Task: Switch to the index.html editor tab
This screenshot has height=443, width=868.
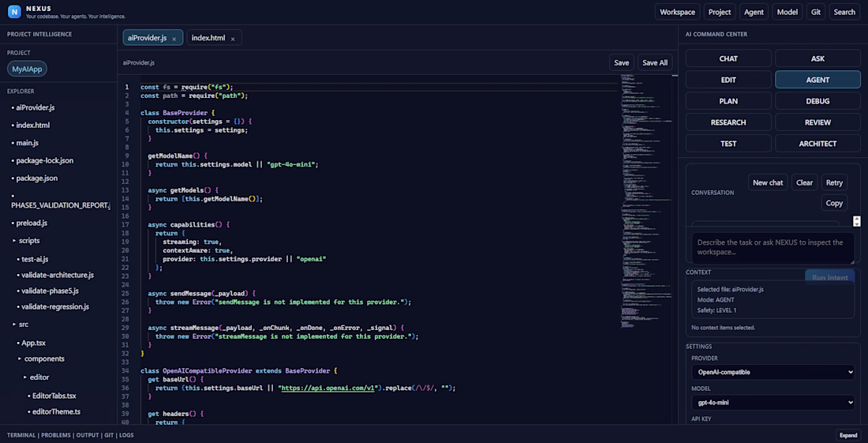Action: pos(214,38)
